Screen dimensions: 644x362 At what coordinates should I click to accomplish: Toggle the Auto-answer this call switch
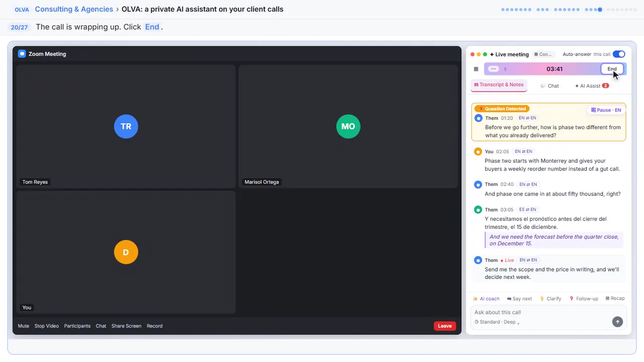(x=619, y=54)
